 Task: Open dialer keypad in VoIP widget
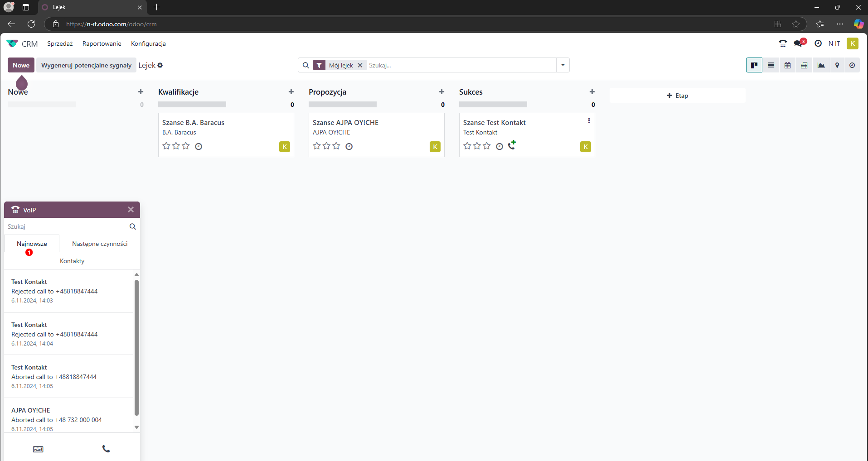pos(38,449)
